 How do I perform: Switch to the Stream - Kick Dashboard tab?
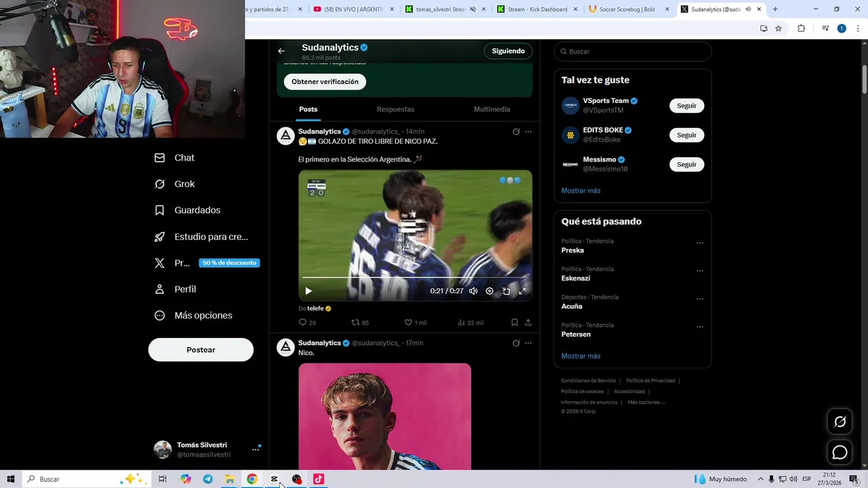537,9
